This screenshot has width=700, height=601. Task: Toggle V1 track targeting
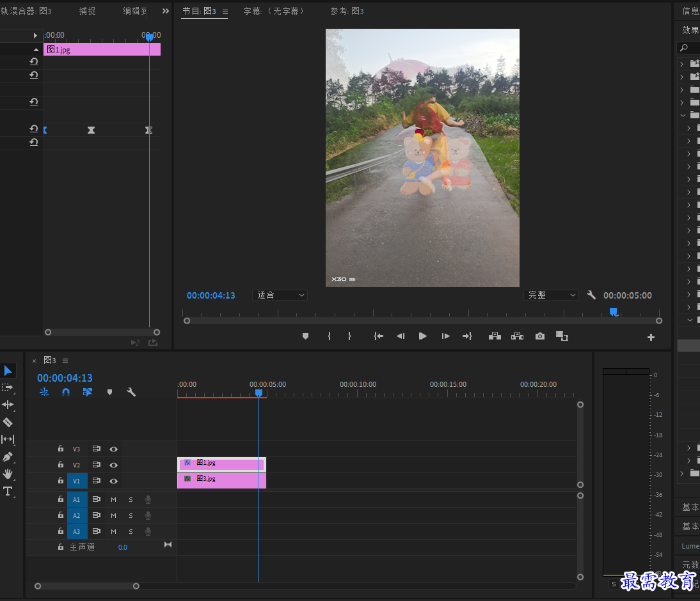[x=77, y=481]
